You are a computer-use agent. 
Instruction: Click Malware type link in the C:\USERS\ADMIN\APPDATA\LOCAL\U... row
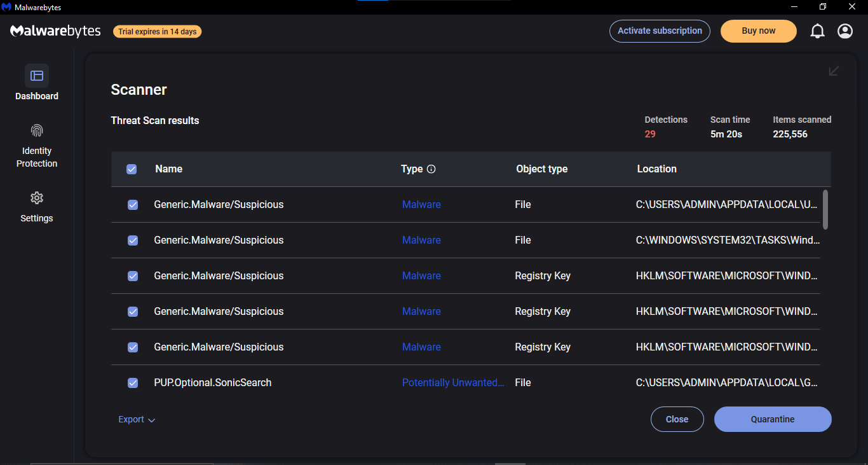421,205
